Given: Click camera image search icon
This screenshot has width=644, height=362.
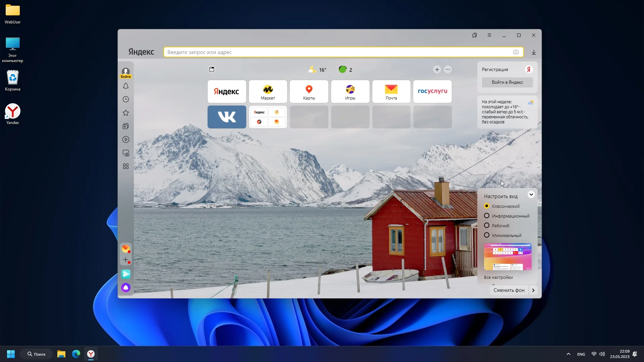Looking at the screenshot, I should click(x=516, y=52).
